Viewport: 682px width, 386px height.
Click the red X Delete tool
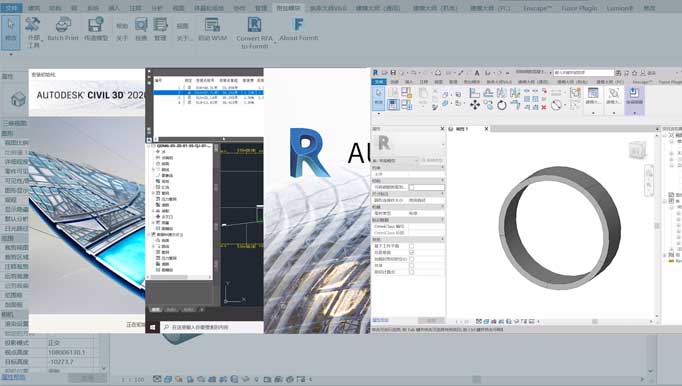[x=544, y=107]
